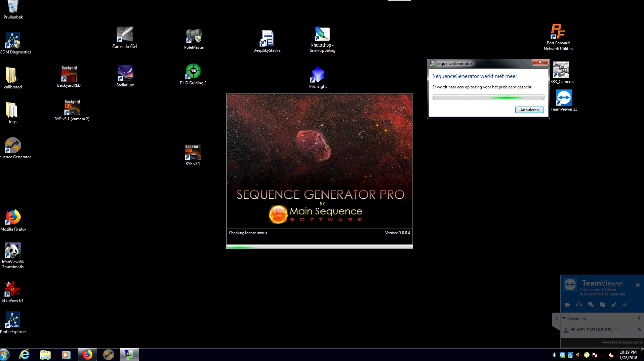The width and height of the screenshot is (644, 361).
Task: Open the Windows Start menu
Action: pos(5,355)
